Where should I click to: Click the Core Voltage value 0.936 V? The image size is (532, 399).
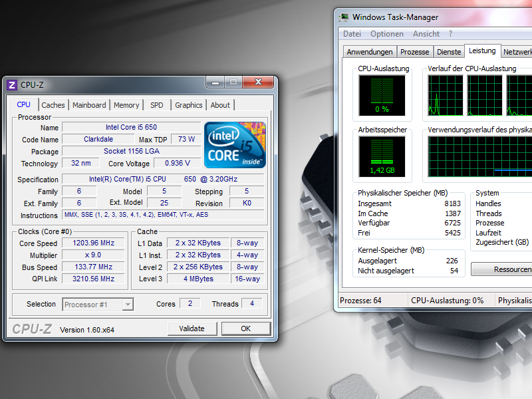coord(177,163)
